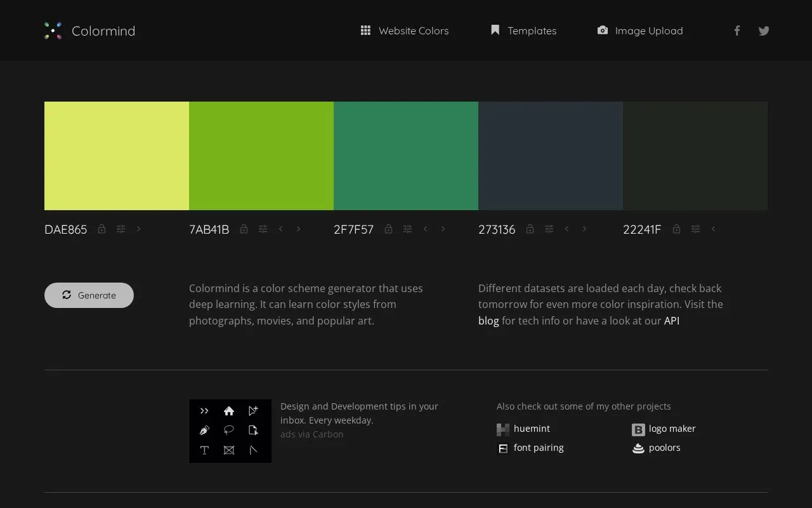Move 7AB41B color left with arrow

(x=281, y=229)
